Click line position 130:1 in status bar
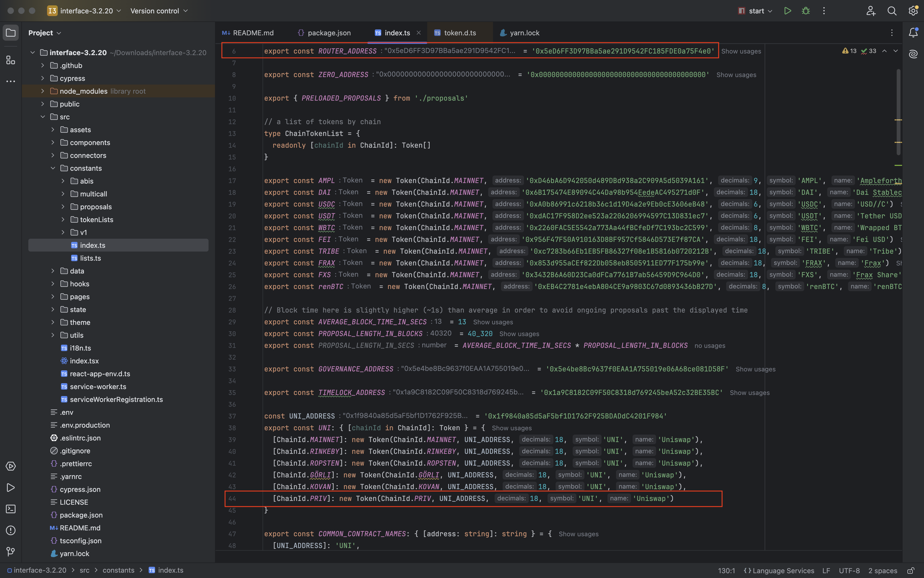 pos(726,571)
